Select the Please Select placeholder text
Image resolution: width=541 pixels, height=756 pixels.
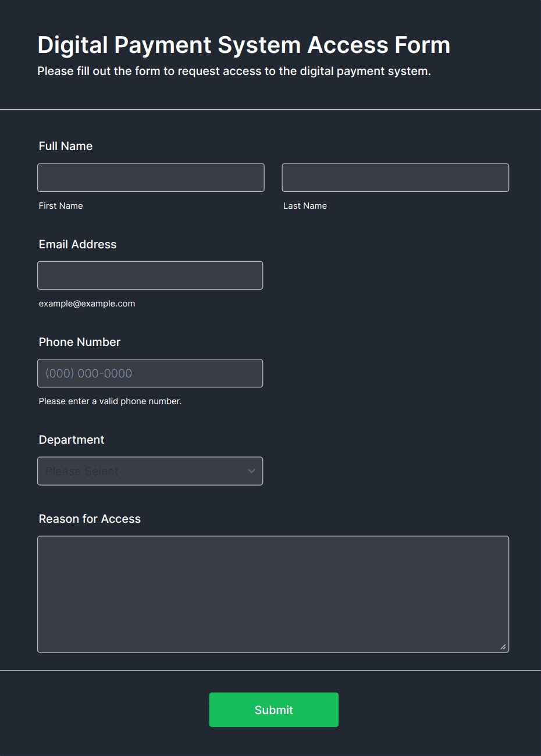[81, 471]
